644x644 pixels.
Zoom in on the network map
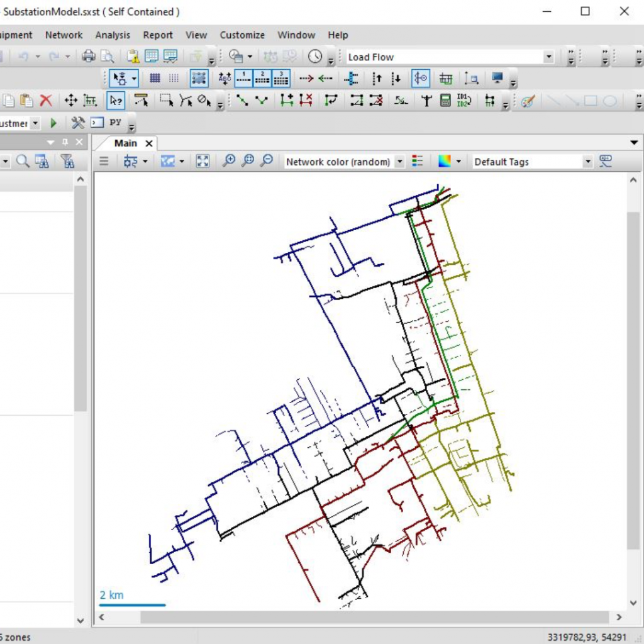click(229, 161)
